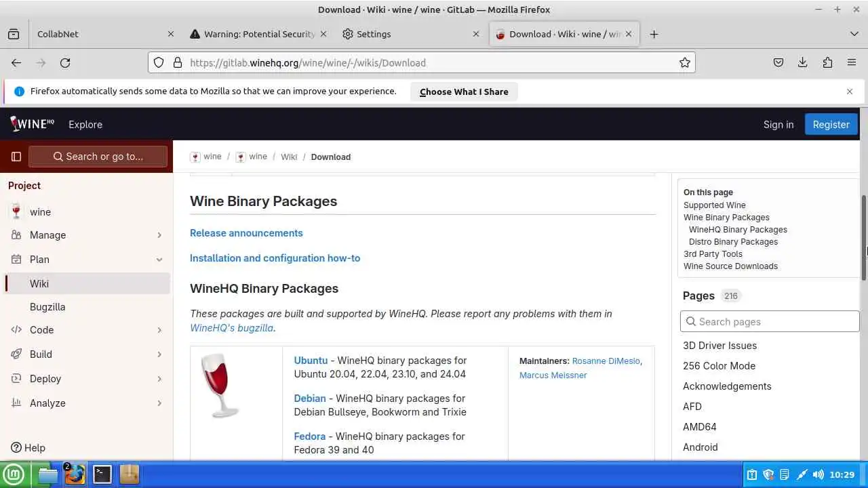Open Firefox application hamburger menu

pos(852,62)
